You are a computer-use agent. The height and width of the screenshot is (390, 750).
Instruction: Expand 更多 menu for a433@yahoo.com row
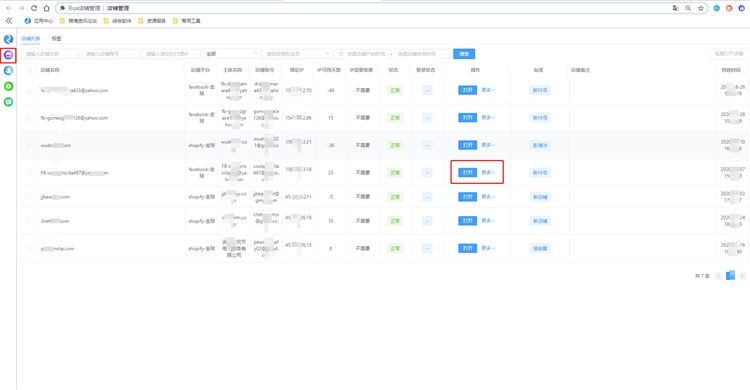[488, 90]
